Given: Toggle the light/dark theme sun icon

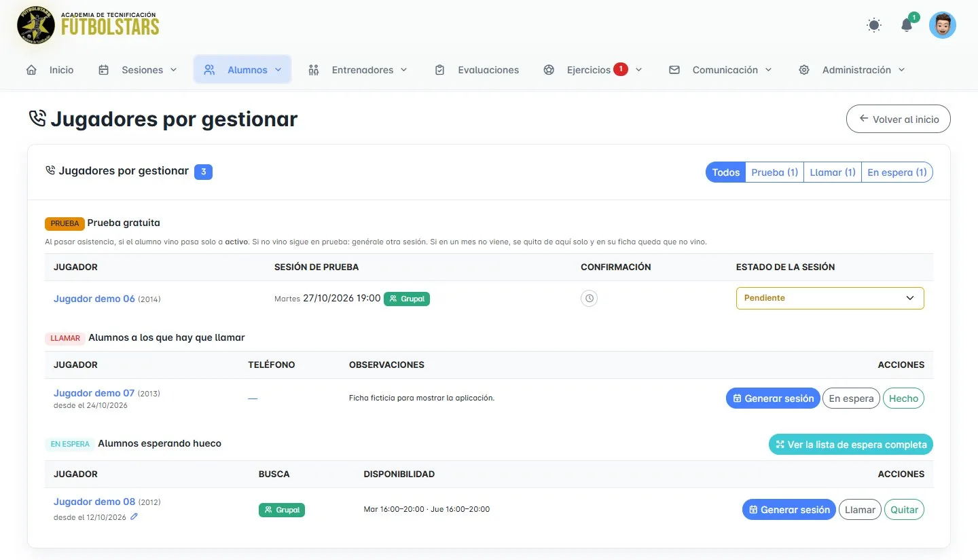Looking at the screenshot, I should pyautogui.click(x=874, y=25).
